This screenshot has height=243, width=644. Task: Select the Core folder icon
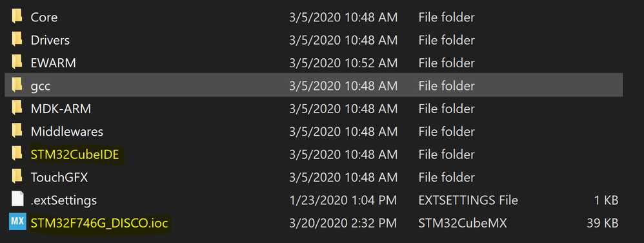coord(17,17)
